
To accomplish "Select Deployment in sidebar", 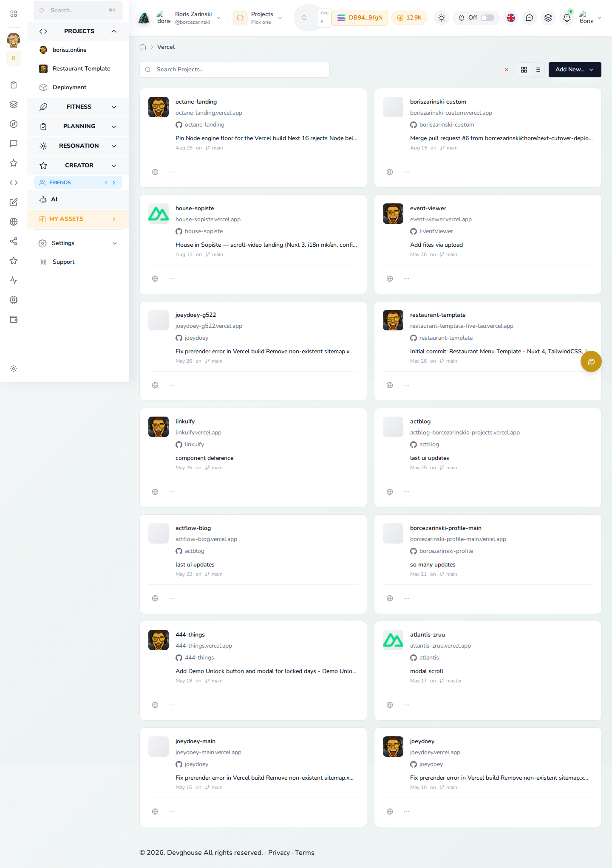I will [78, 87].
